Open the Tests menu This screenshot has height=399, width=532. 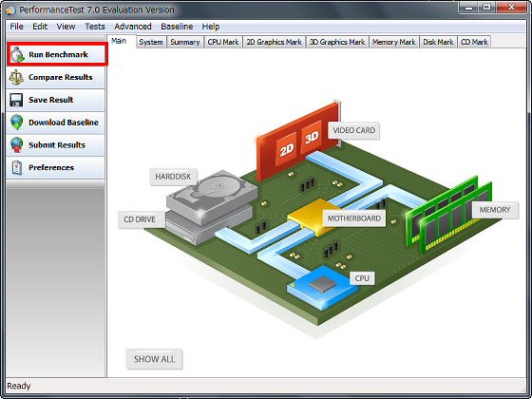point(95,27)
